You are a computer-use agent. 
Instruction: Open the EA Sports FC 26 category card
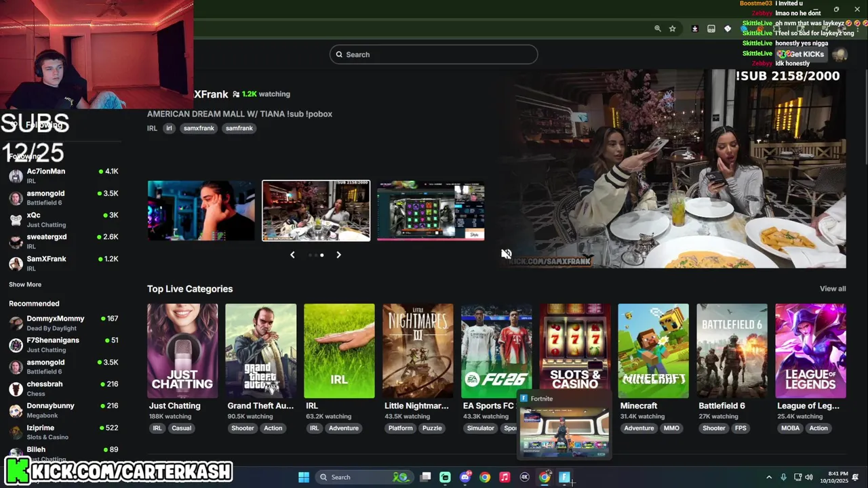(496, 351)
